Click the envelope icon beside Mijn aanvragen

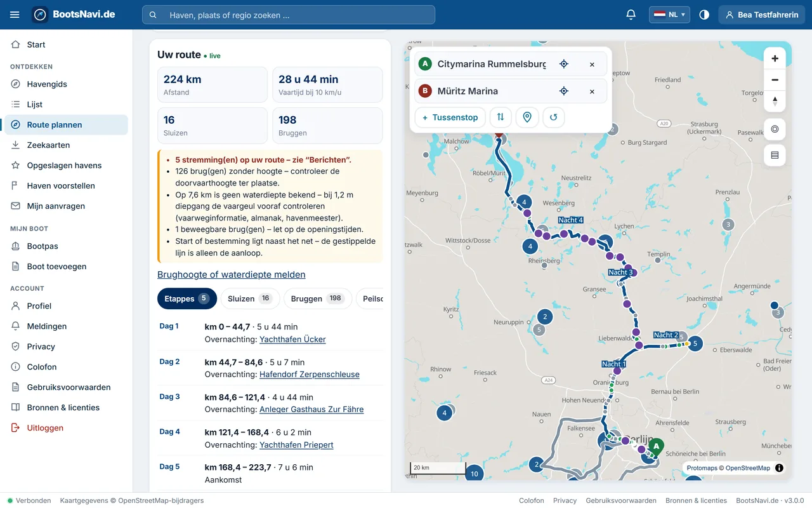click(16, 206)
